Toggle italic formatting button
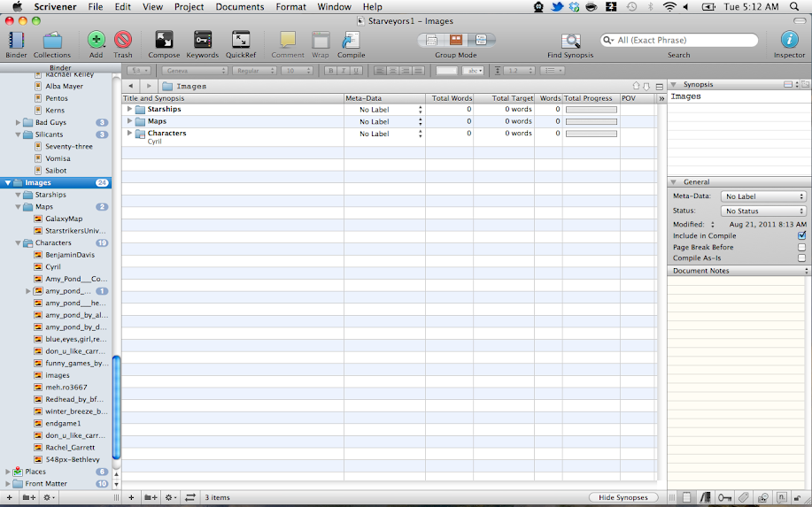 343,71
